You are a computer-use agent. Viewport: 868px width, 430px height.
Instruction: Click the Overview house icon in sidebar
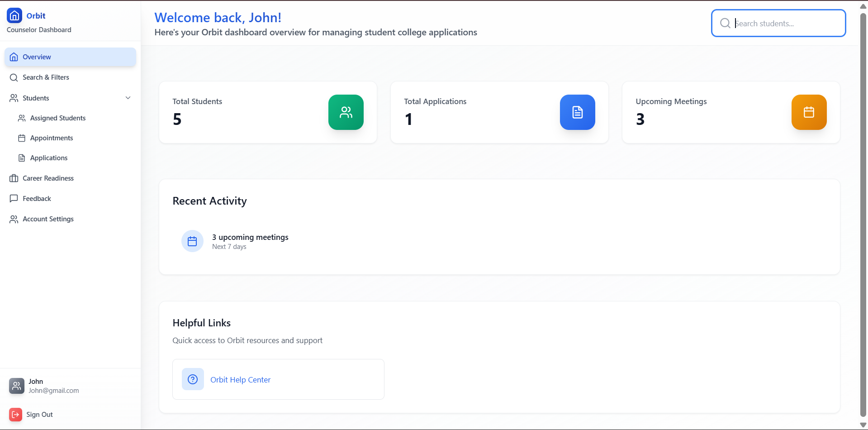pyautogui.click(x=14, y=57)
